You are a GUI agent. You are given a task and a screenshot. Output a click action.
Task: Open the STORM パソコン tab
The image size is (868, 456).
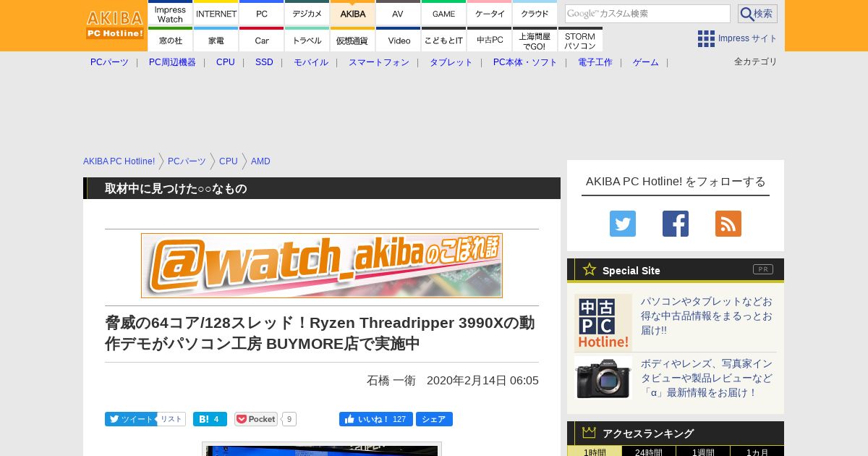580,39
